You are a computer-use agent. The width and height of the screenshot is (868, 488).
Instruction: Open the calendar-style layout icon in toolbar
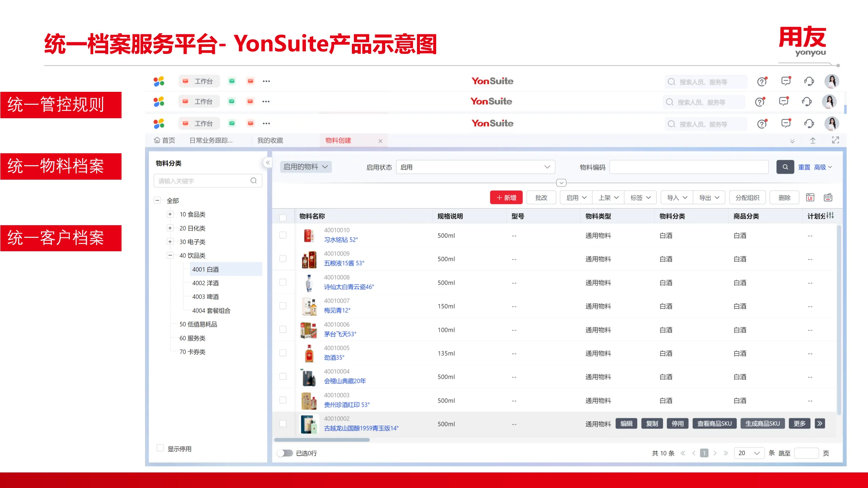pyautogui.click(x=828, y=197)
